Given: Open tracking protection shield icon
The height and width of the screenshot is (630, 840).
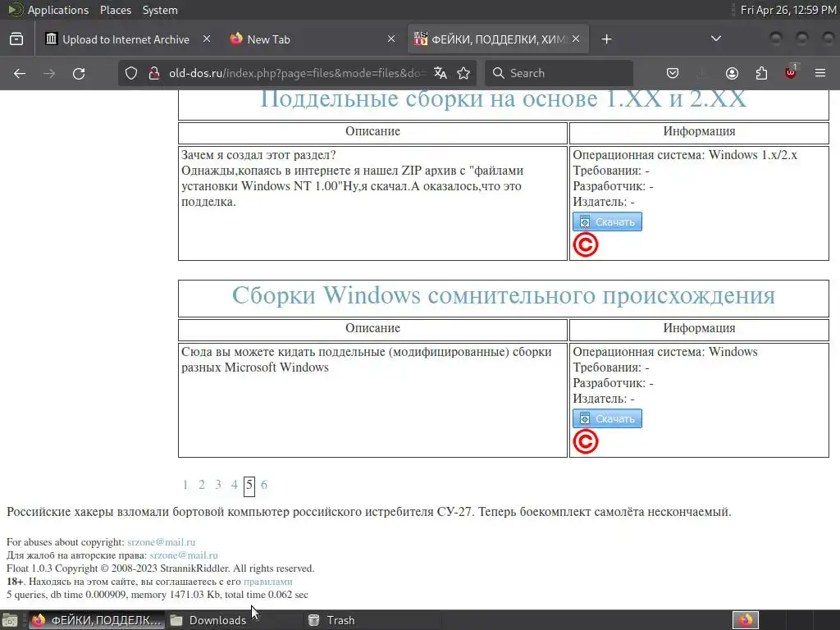Looking at the screenshot, I should [x=131, y=73].
